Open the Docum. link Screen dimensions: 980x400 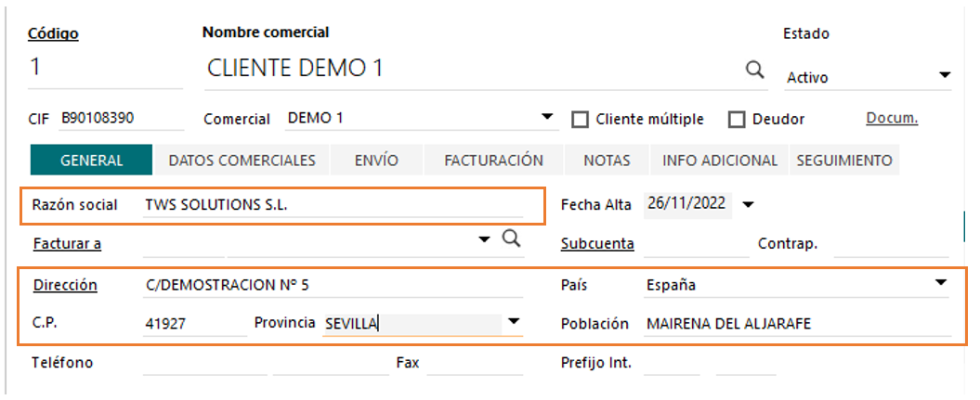coord(892,119)
